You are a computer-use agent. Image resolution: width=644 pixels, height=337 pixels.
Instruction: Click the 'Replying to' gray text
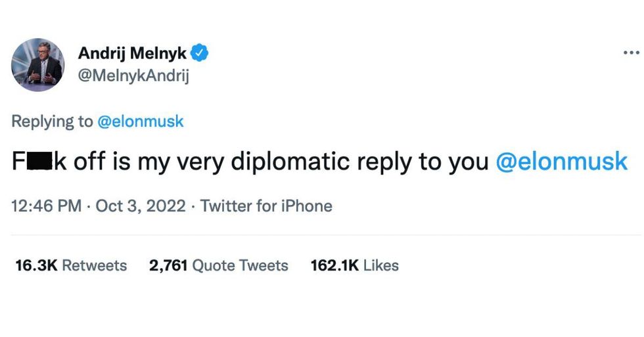click(x=52, y=122)
